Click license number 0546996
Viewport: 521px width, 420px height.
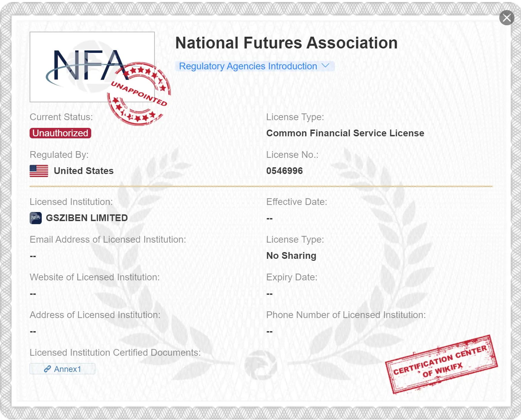point(284,171)
